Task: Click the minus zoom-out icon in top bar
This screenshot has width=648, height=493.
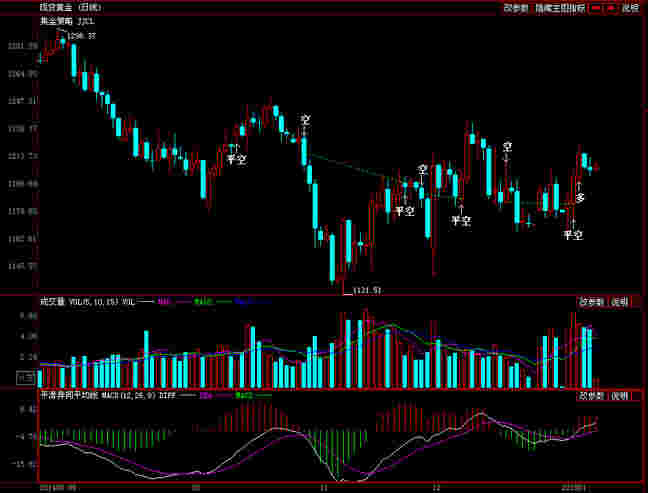Action: pos(595,7)
